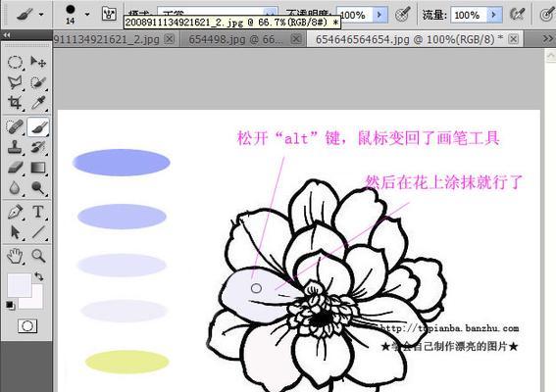Select the Spot Healing Brush tool

pyautogui.click(x=15, y=126)
